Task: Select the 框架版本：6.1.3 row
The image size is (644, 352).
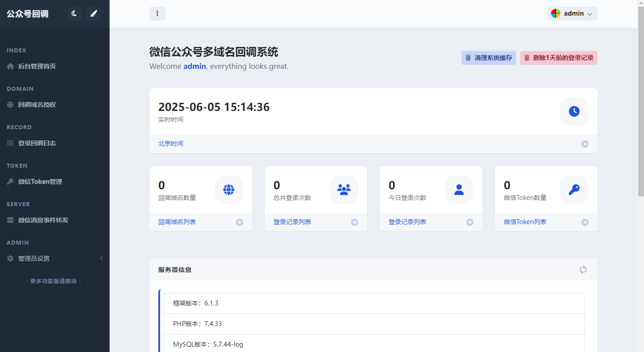Action: [374, 303]
